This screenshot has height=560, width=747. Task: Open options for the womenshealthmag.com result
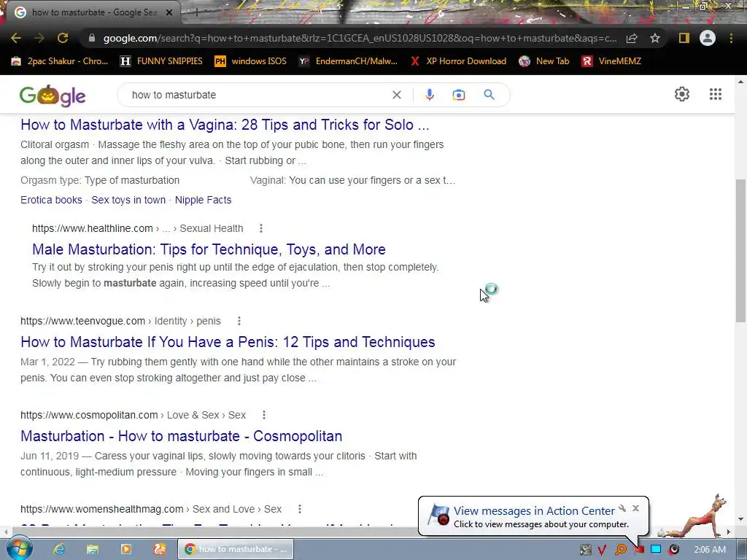pos(299,510)
